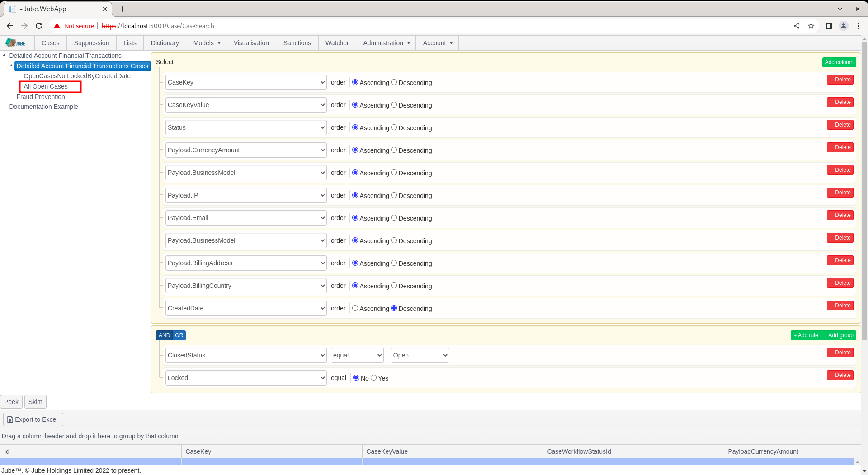Open the browser side panel icon

829,26
